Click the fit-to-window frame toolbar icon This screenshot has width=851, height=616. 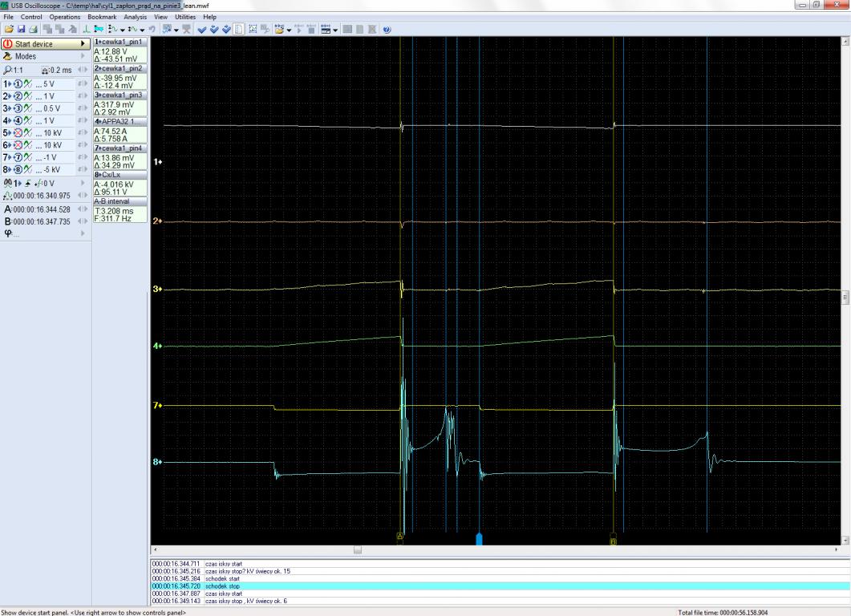tap(253, 30)
